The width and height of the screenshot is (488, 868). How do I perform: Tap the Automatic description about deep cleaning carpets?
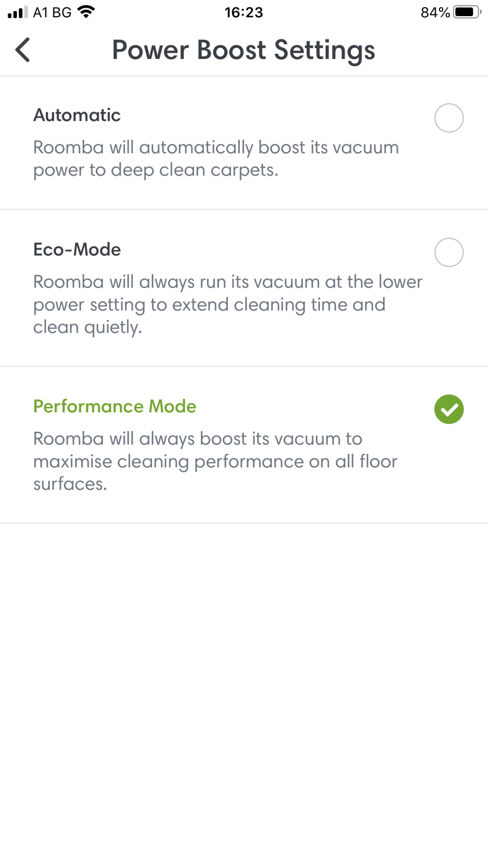pos(216,159)
